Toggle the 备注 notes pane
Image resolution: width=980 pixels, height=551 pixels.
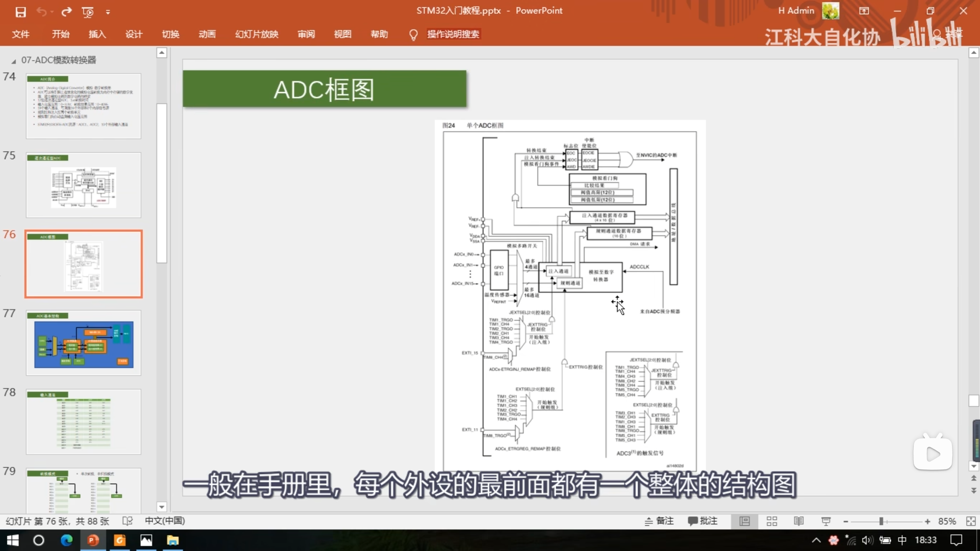point(659,521)
